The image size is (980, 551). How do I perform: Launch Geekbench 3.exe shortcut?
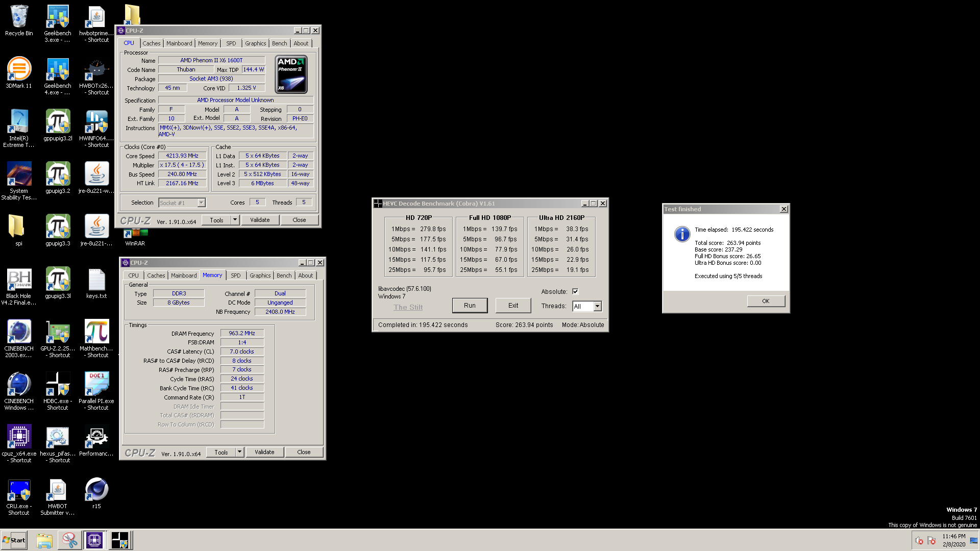[x=57, y=23]
